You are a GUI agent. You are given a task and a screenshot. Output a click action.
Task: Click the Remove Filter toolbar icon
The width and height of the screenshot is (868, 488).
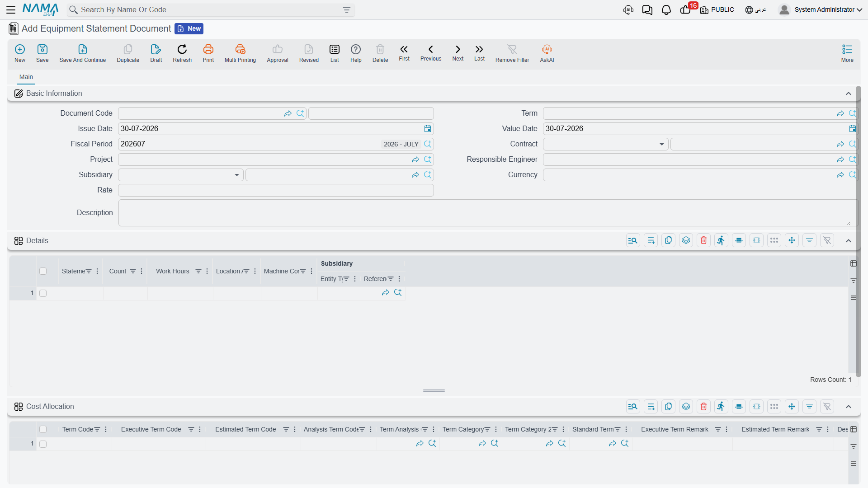coord(512,53)
